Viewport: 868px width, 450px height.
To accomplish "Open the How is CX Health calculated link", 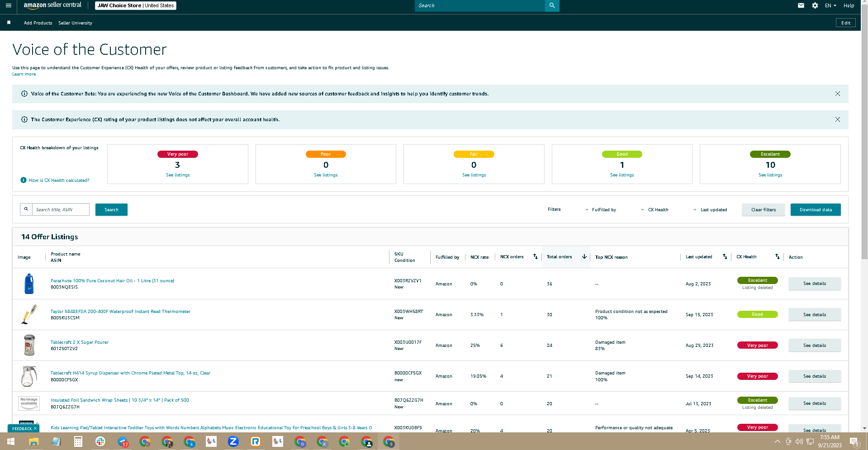I will pyautogui.click(x=59, y=180).
